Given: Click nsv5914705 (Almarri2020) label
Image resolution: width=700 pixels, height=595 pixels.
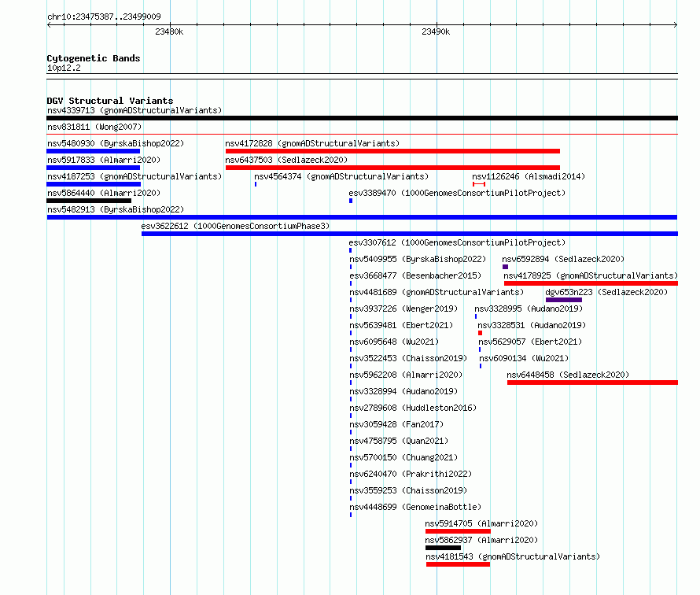Looking at the screenshot, I should pyautogui.click(x=481, y=523).
